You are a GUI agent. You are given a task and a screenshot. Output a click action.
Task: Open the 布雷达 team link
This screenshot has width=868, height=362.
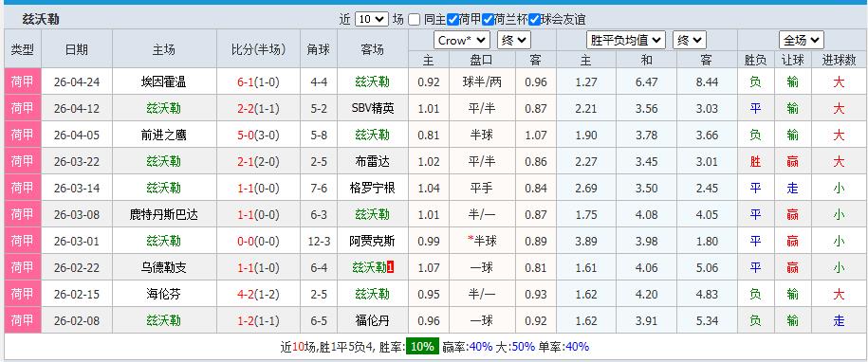click(x=373, y=162)
